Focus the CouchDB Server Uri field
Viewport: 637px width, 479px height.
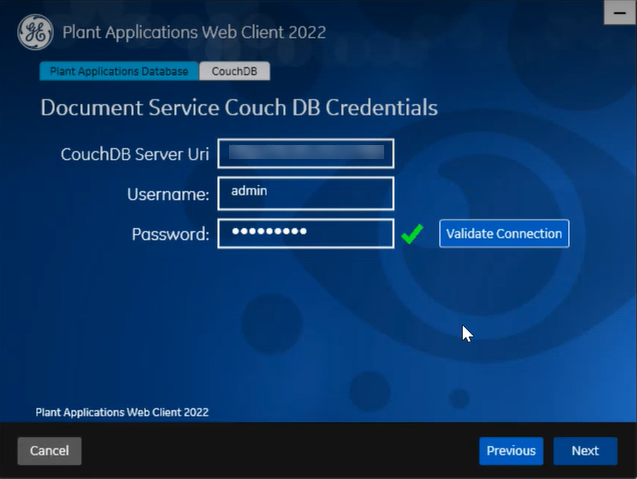306,153
